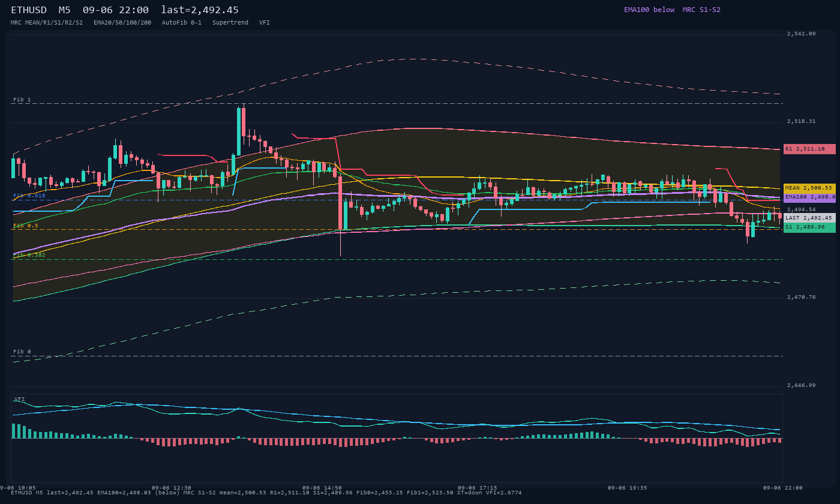
Task: Click the MEAN 2,500.53 price label
Action: pos(809,188)
